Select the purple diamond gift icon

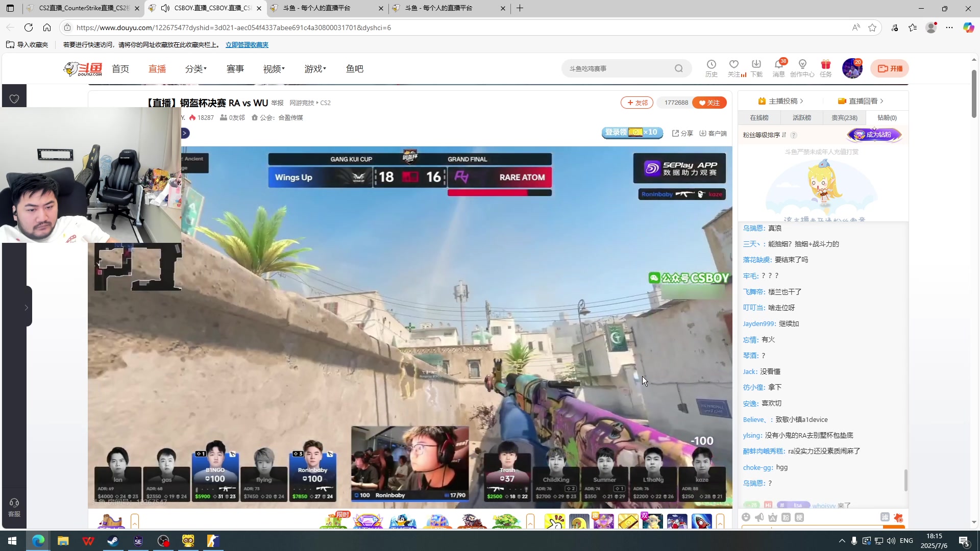pos(367,521)
